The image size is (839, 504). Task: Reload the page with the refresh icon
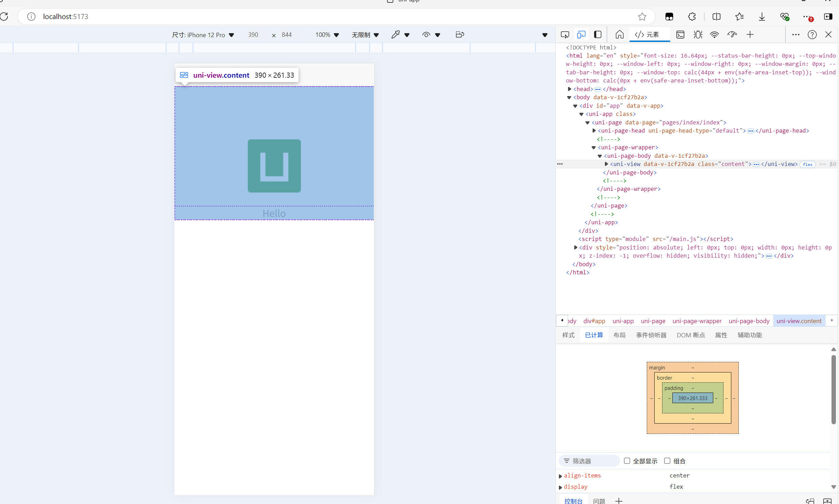(x=4, y=16)
